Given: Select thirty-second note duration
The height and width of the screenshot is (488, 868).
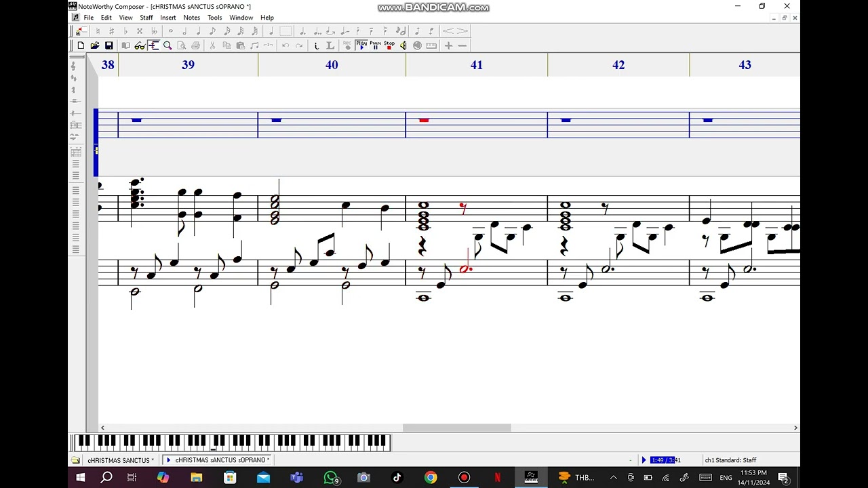Looking at the screenshot, I should pos(240,31).
